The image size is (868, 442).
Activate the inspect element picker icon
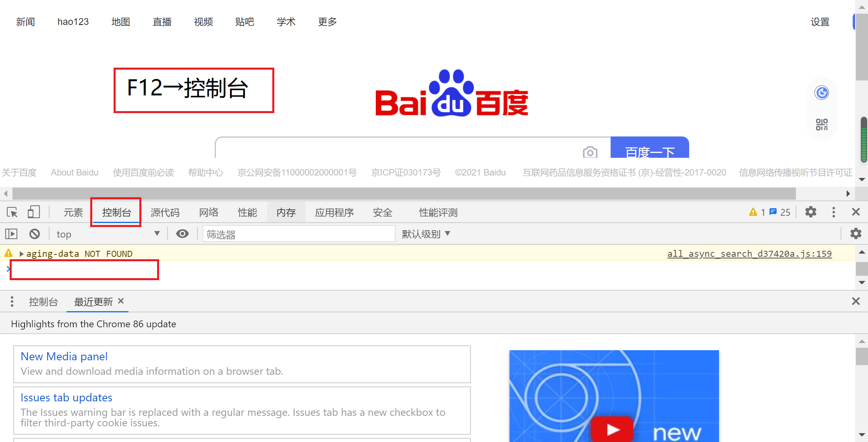[12, 212]
